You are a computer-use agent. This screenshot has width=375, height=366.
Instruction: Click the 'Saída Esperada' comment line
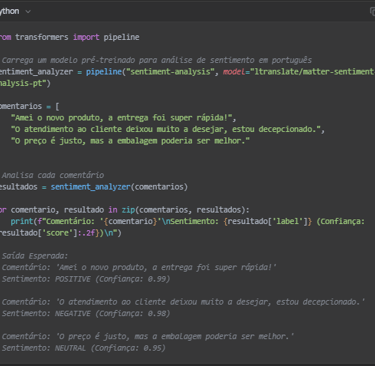click(34, 256)
